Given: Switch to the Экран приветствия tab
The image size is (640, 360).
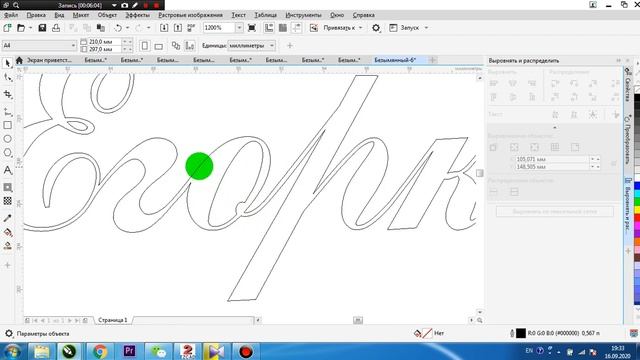Looking at the screenshot, I should tap(49, 60).
